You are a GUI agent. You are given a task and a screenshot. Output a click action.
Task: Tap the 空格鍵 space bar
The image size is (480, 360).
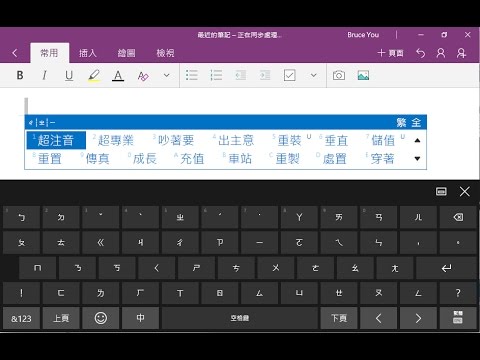(x=240, y=319)
